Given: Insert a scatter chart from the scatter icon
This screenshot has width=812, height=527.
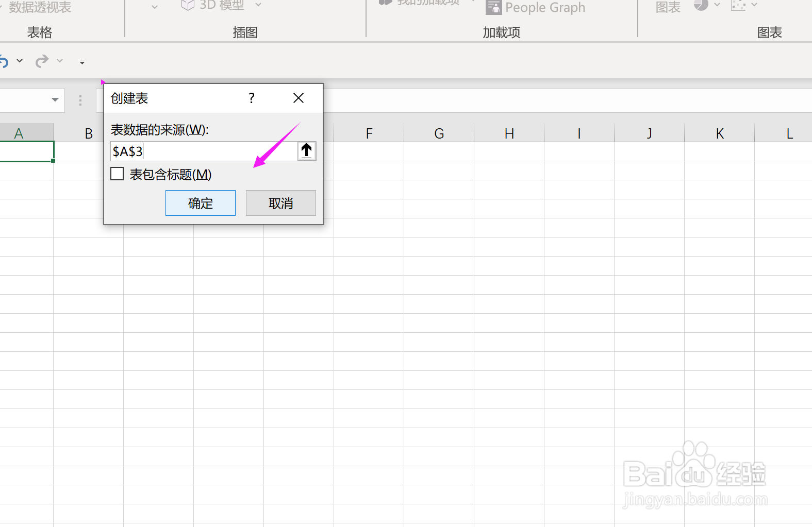Looking at the screenshot, I should click(738, 5).
